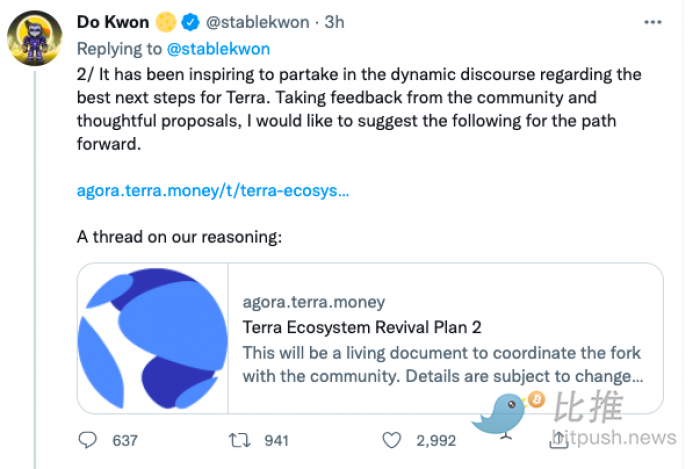Open the @stablekwon mention after Replying to
The image size is (700, 469).
(218, 49)
